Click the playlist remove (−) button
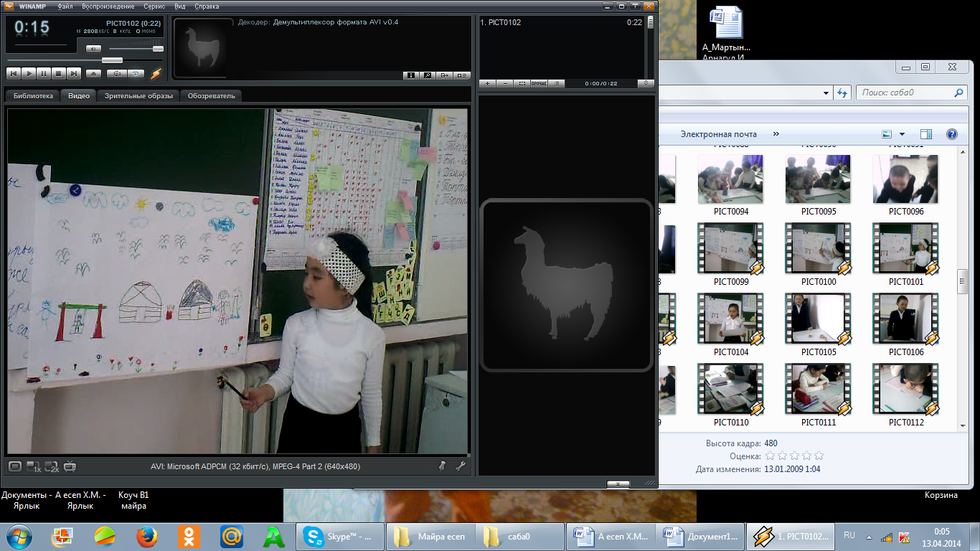 click(x=505, y=83)
